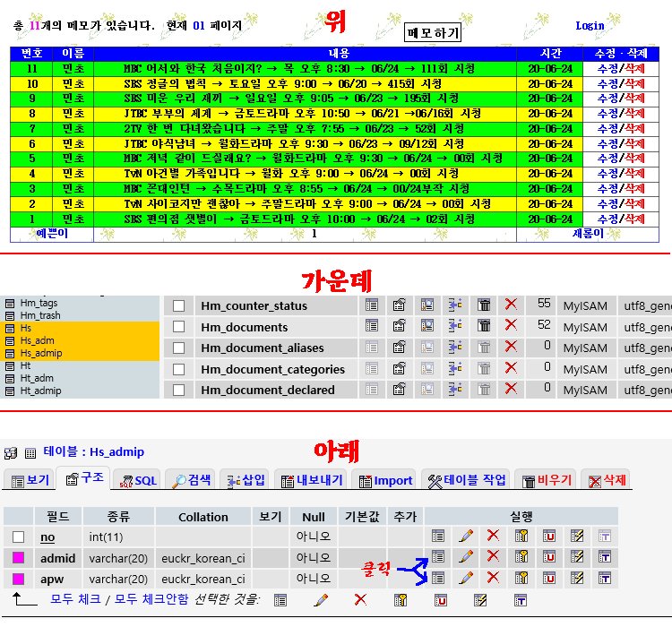Click red Drop X in selected-items row
The height and width of the screenshot is (627, 672).
point(360,599)
